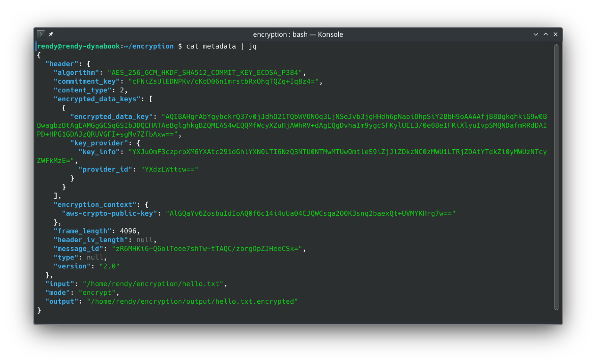Click the "type" key
596x364 pixels.
pyautogui.click(x=66, y=257)
